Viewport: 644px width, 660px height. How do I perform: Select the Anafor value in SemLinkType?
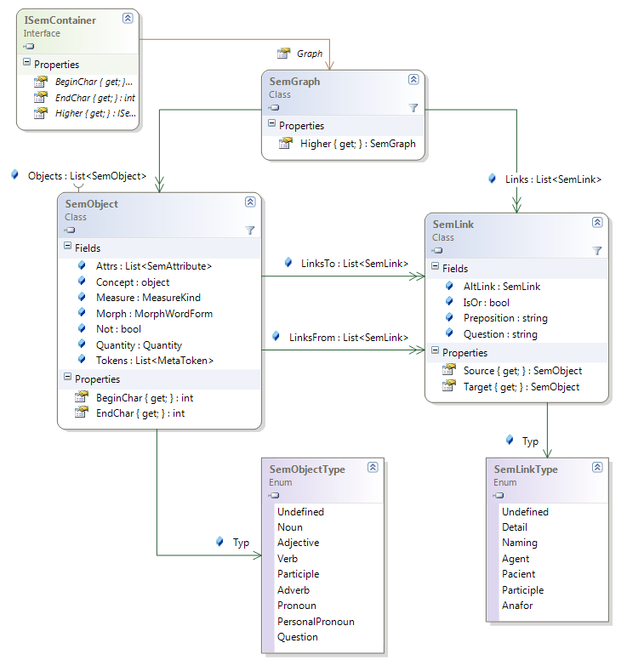pos(517,606)
